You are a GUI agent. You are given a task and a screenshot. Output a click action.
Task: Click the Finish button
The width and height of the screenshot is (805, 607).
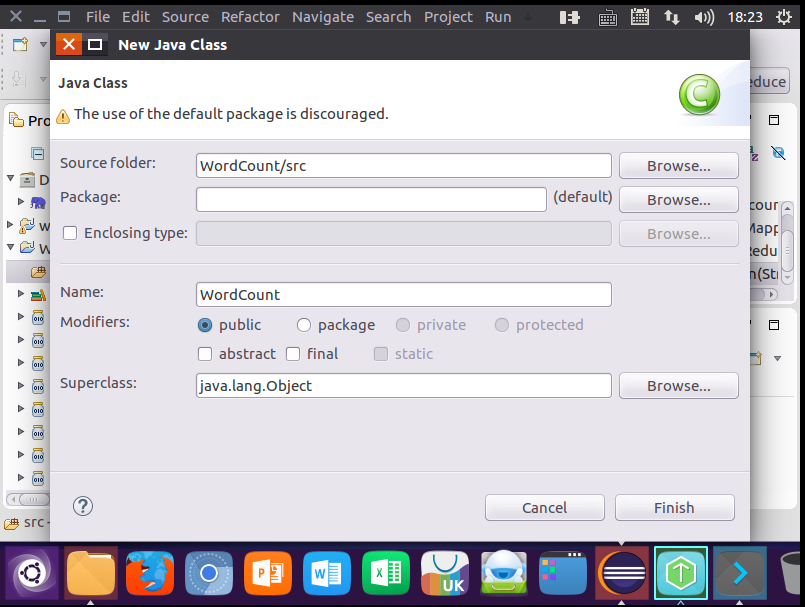pyautogui.click(x=674, y=507)
